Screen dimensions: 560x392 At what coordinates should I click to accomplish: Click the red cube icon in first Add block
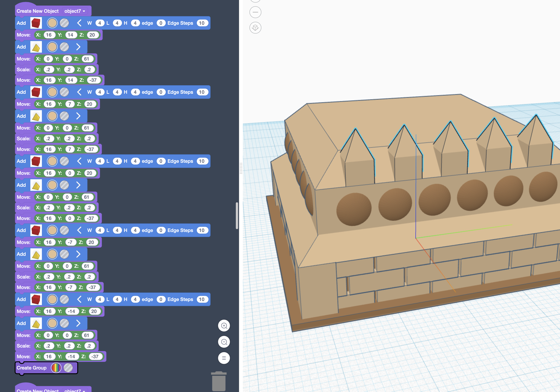click(x=36, y=23)
